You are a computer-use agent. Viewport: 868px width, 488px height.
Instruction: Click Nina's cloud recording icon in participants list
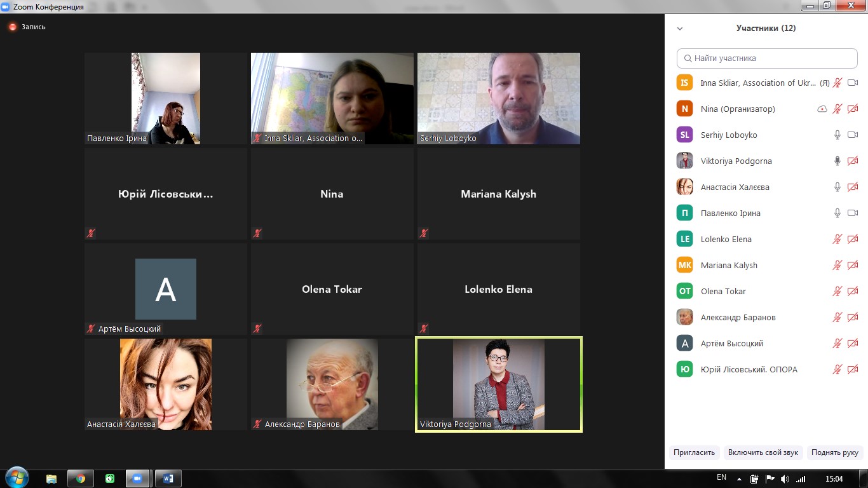tap(822, 109)
